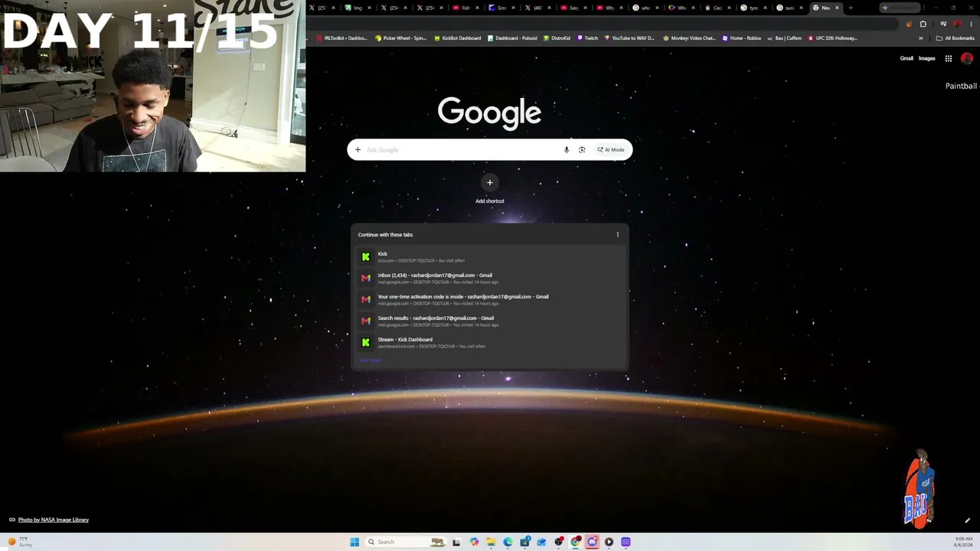Click Gmail icon beside Search results row
This screenshot has width=980, height=551.
tap(365, 321)
